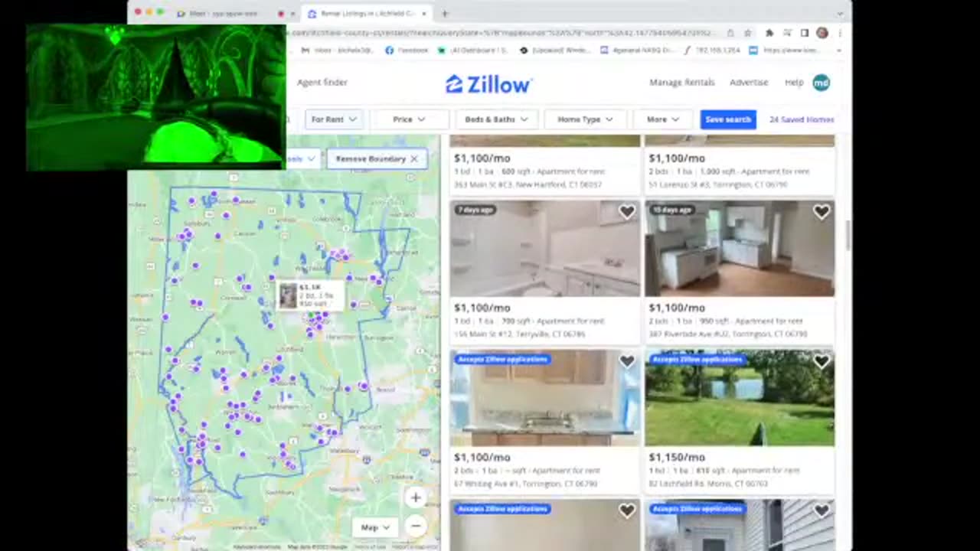Click the map listing popup showing $1.1K
The height and width of the screenshot is (551, 980).
tap(310, 295)
